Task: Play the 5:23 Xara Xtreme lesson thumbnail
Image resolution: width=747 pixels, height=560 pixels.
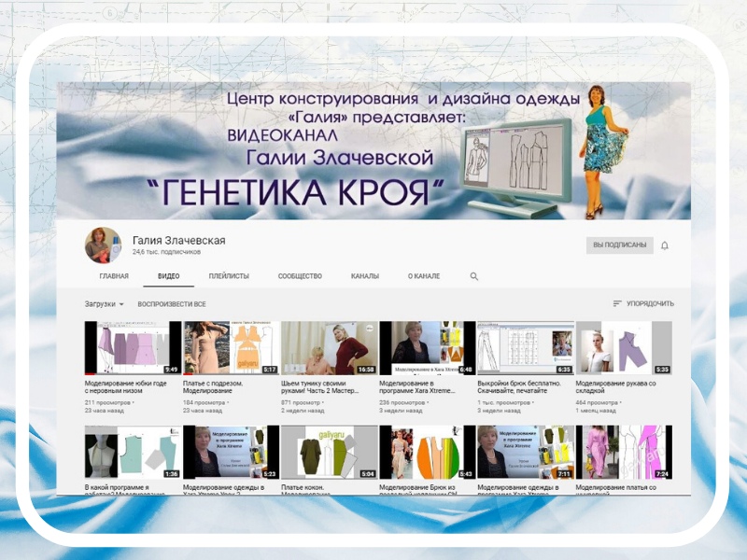Action: [x=231, y=452]
